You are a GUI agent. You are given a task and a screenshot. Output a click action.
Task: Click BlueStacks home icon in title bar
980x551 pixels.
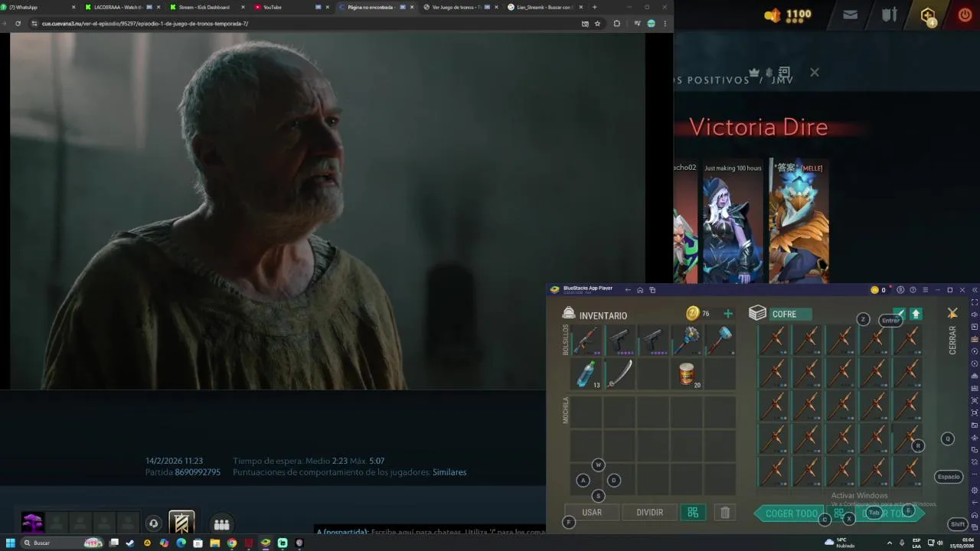(640, 290)
